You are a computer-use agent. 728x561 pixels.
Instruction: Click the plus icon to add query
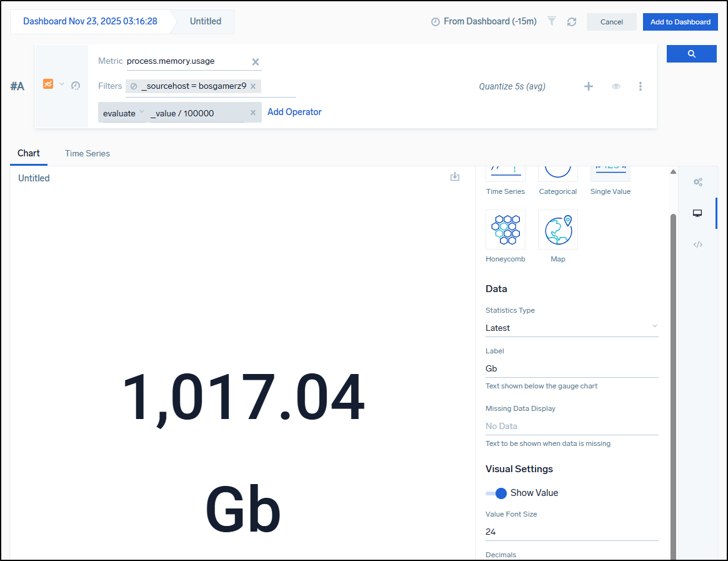coord(588,86)
